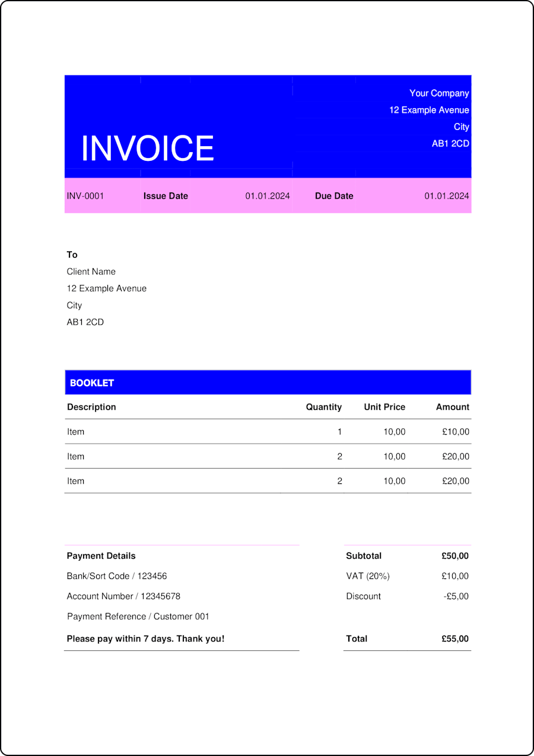The height and width of the screenshot is (756, 534).
Task: Select the Client Name in the To section
Action: 91,271
